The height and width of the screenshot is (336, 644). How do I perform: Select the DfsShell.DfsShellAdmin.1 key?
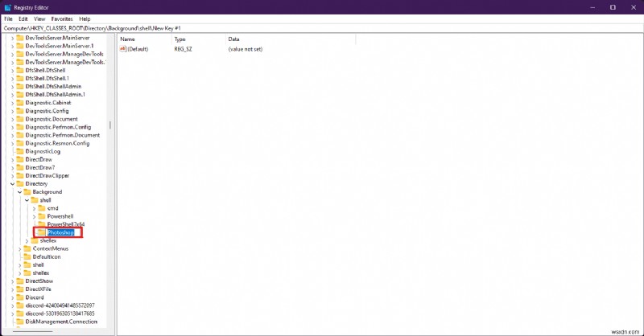click(56, 94)
